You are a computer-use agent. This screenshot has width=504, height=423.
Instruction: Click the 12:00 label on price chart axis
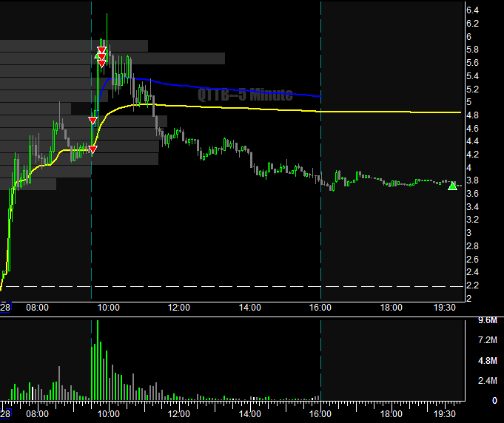(x=179, y=308)
